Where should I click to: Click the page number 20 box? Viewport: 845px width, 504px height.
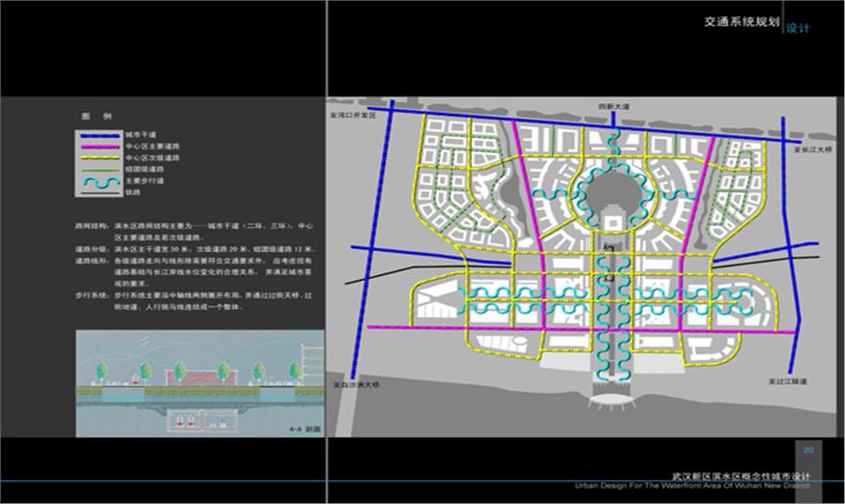pyautogui.click(x=808, y=450)
